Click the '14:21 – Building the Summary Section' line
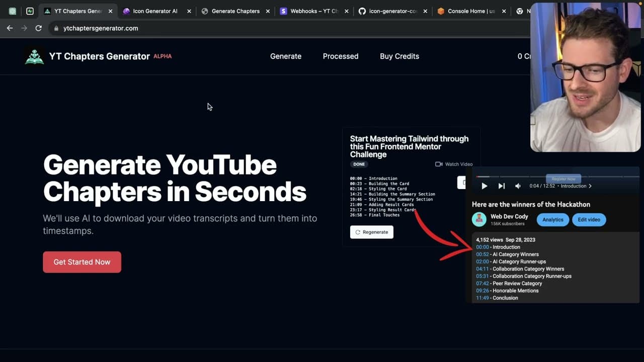The height and width of the screenshot is (362, 644). (x=392, y=194)
